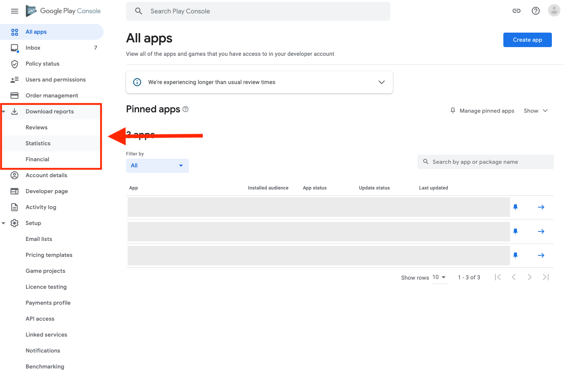This screenshot has height=392, width=566.
Task: Collapse the Download reports section arrow
Action: (x=4, y=112)
